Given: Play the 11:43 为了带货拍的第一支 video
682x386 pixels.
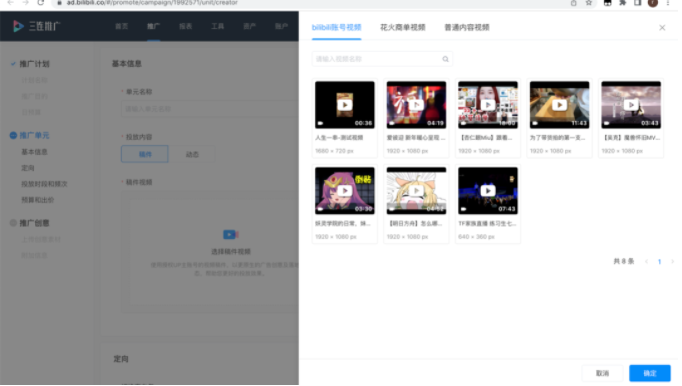Looking at the screenshot, I should 559,105.
